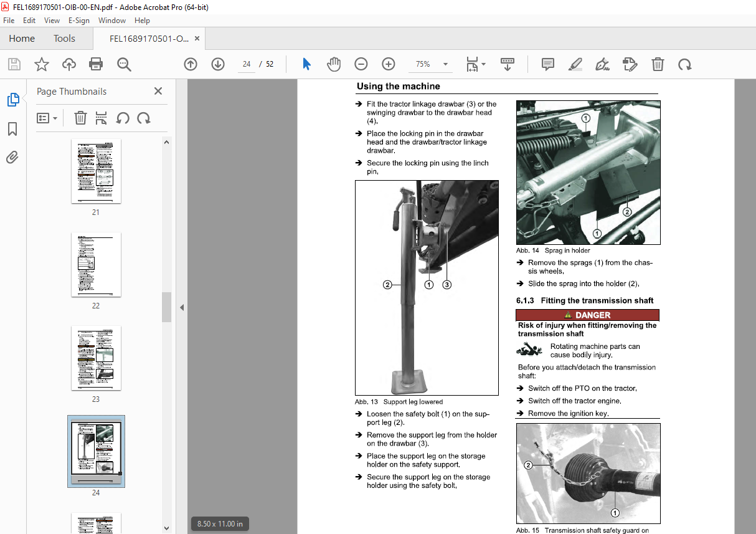Screen dimensions: 756x534
Task: Go to previous page arrow
Action: 191,64
